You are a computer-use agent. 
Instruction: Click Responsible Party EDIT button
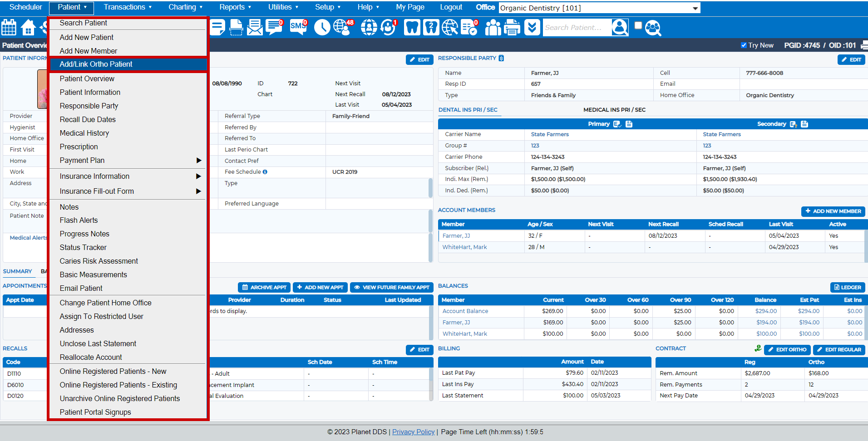851,59
